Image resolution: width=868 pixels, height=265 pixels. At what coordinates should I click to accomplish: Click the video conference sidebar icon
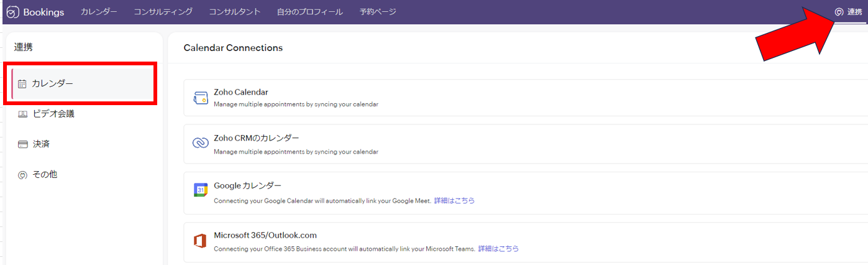click(22, 114)
